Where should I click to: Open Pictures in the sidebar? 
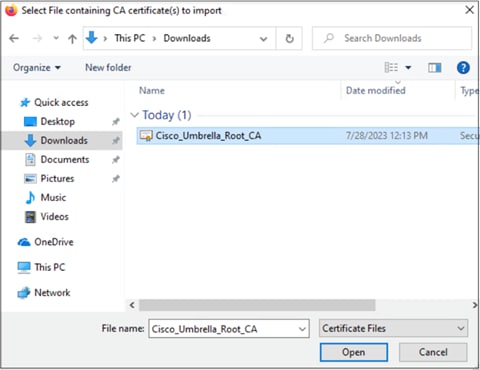click(x=57, y=179)
